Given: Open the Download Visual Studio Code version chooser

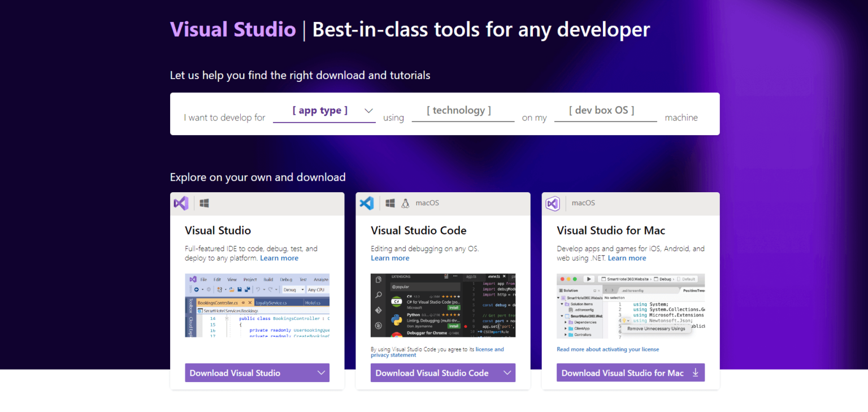Looking at the screenshot, I should coord(508,372).
